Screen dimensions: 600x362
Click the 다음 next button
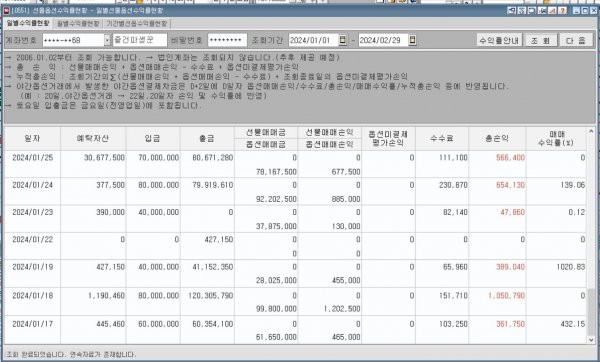576,40
